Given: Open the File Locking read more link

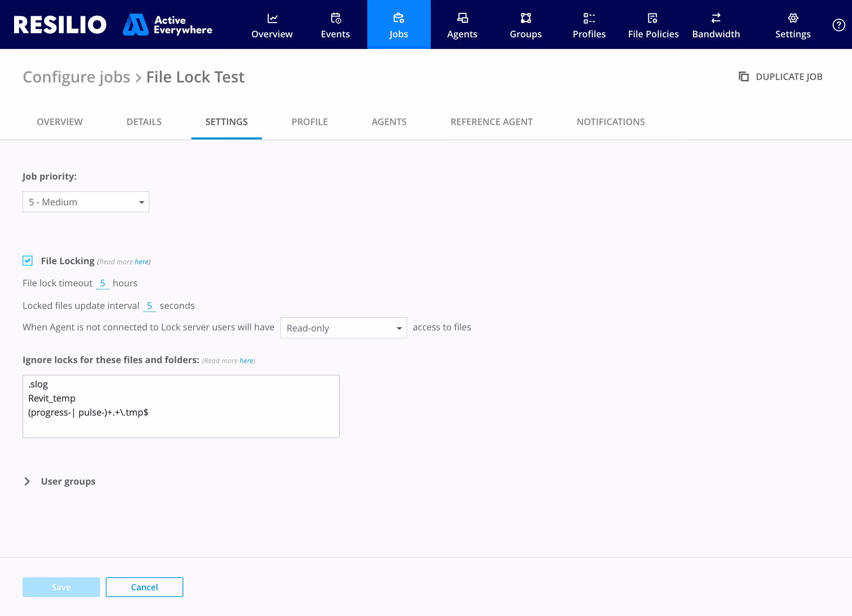Looking at the screenshot, I should [141, 262].
